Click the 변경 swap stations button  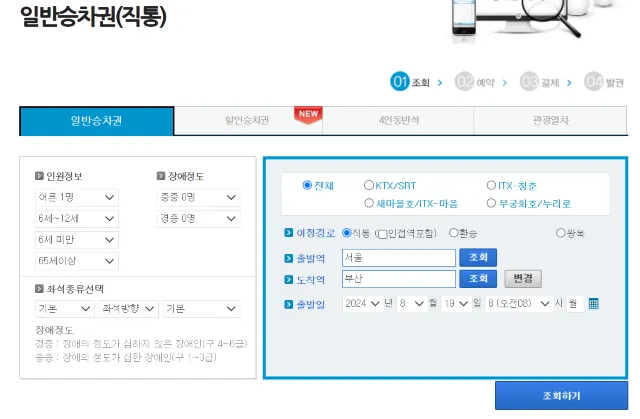click(x=521, y=279)
